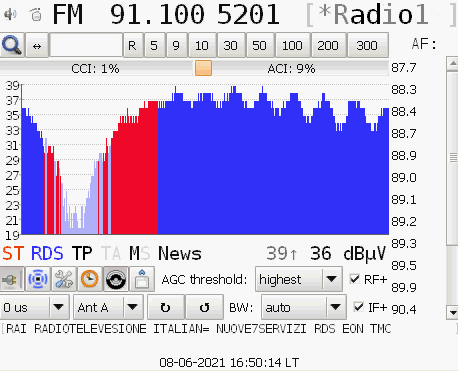Click the RAI RADIOTELEVISIONE radiotext line

click(198, 329)
